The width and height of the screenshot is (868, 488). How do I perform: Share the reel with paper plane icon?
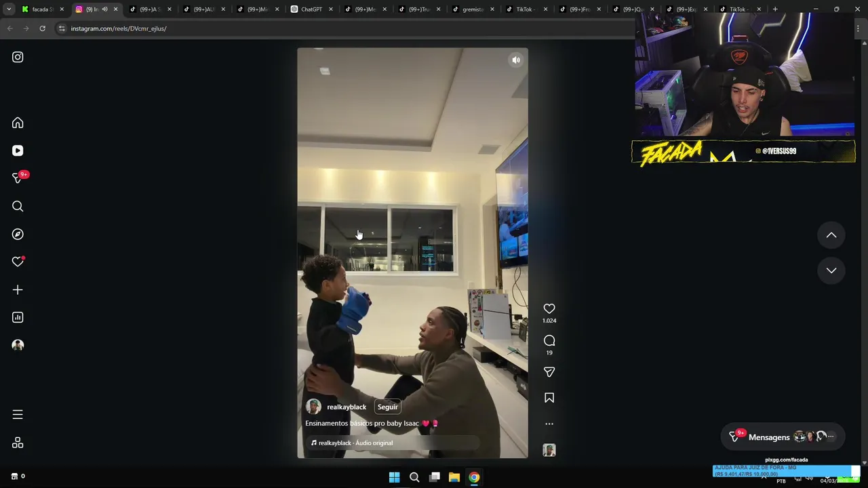549,372
